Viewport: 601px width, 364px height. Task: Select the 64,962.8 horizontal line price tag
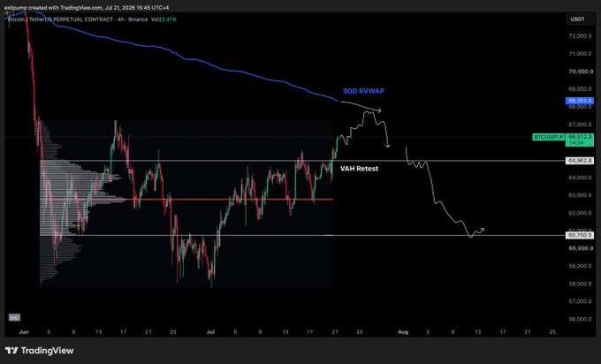pos(580,161)
